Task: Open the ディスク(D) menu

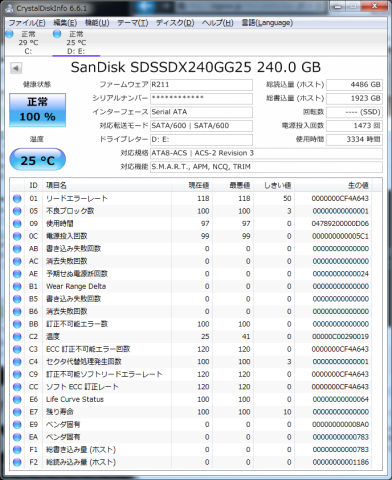Action: [175, 23]
